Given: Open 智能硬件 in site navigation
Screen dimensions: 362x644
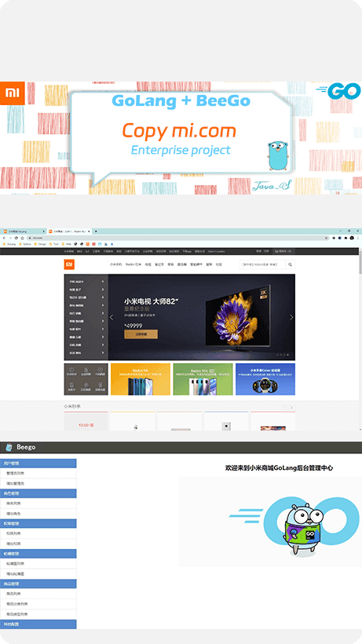Looking at the screenshot, I should (196, 265).
